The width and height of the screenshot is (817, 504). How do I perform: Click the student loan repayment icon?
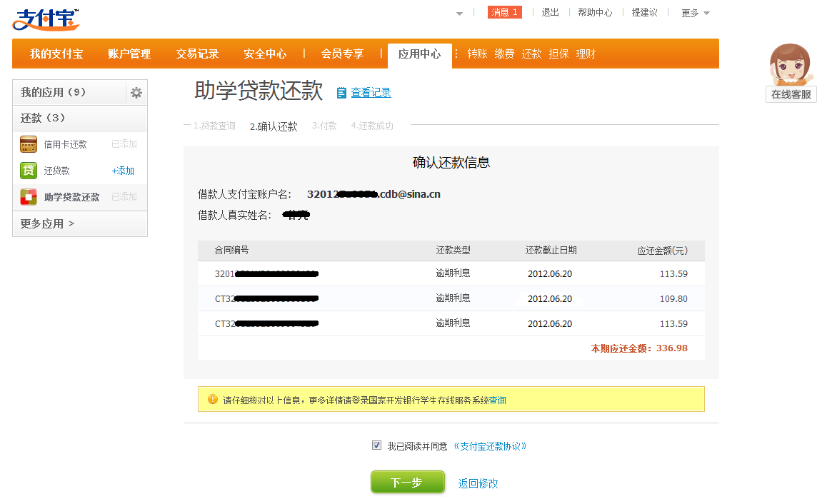[x=29, y=197]
